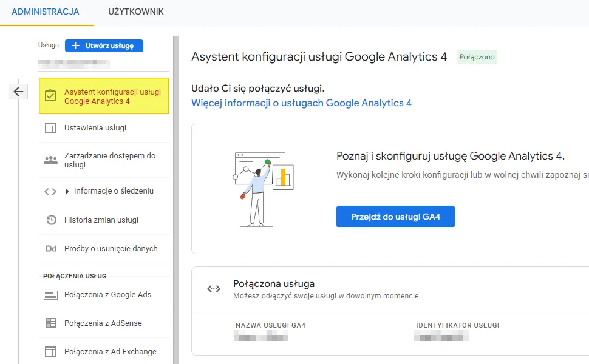
Task: Click the code brackets icon for tracking info
Action: pos(50,192)
